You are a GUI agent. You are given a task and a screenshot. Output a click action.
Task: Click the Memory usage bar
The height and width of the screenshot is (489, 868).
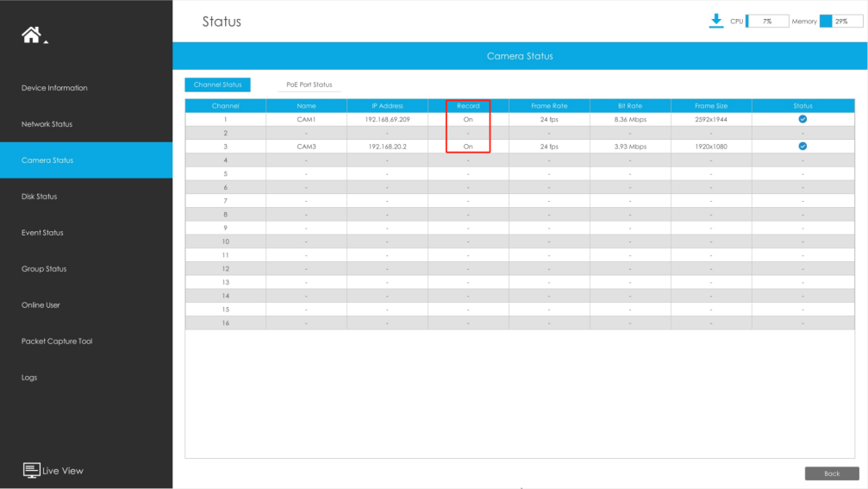(841, 21)
